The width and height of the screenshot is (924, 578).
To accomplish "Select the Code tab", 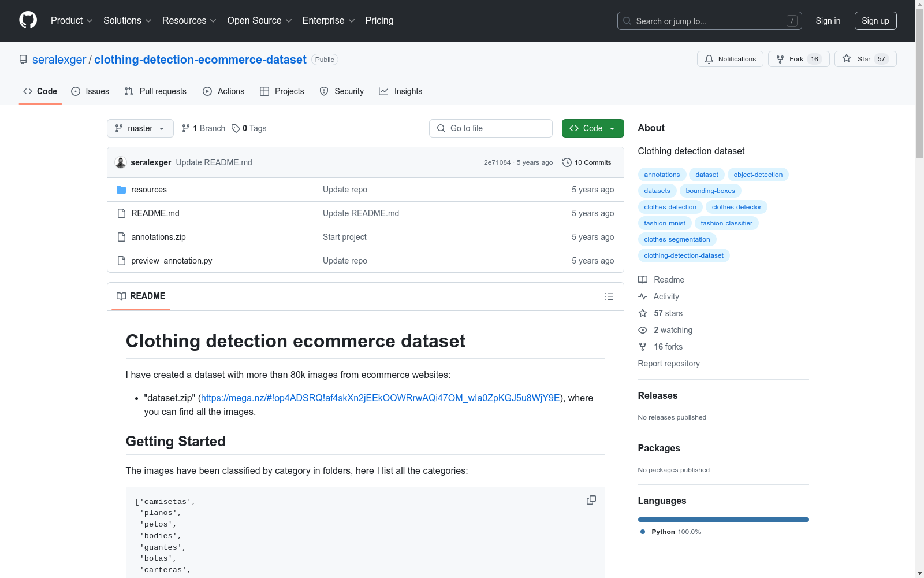I will point(40,91).
